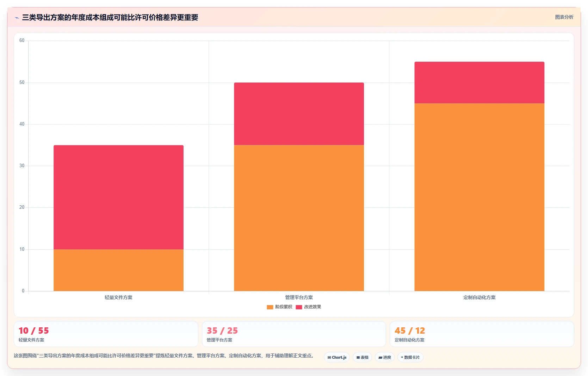Click the orange segment of the 轻量文件方案 bar
This screenshot has width=588, height=376.
118,270
